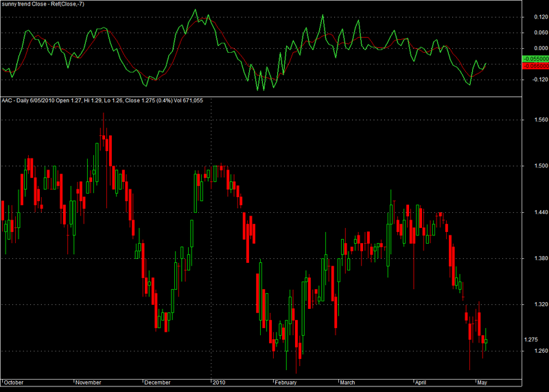Image resolution: width=549 pixels, height=392 pixels.
Task: Click the February label on the date axis
Action: click(x=285, y=382)
